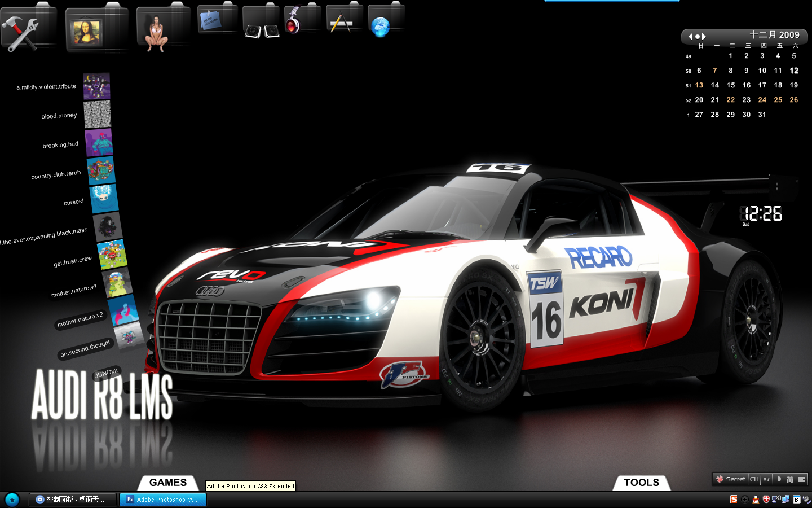This screenshot has width=812, height=508.
Task: Open the speakers music folder
Action: tap(261, 21)
